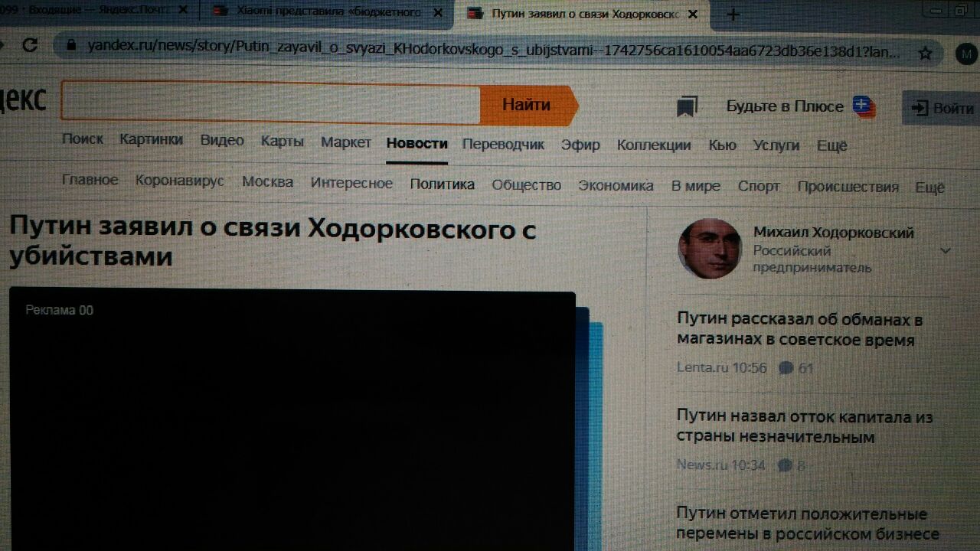Open the Видео service
This screenshot has height=551, width=980.
click(222, 140)
